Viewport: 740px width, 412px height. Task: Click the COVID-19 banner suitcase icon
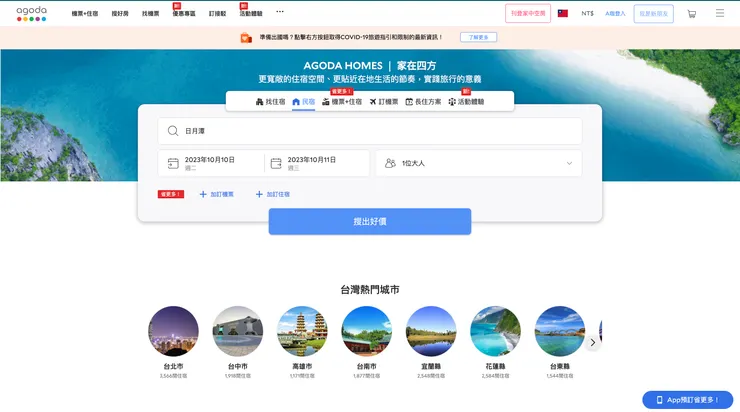[246, 37]
